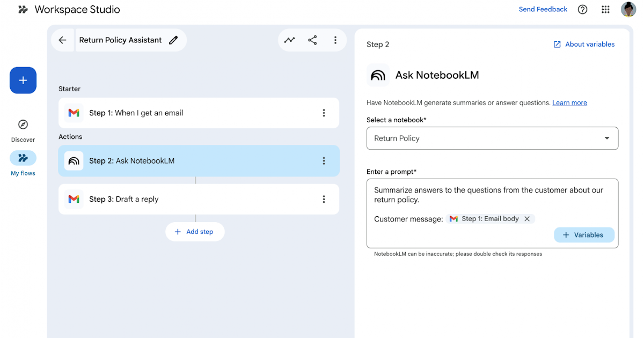Image resolution: width=644 pixels, height=338 pixels.
Task: Select Step 3: Draft a reply
Action: 199,199
